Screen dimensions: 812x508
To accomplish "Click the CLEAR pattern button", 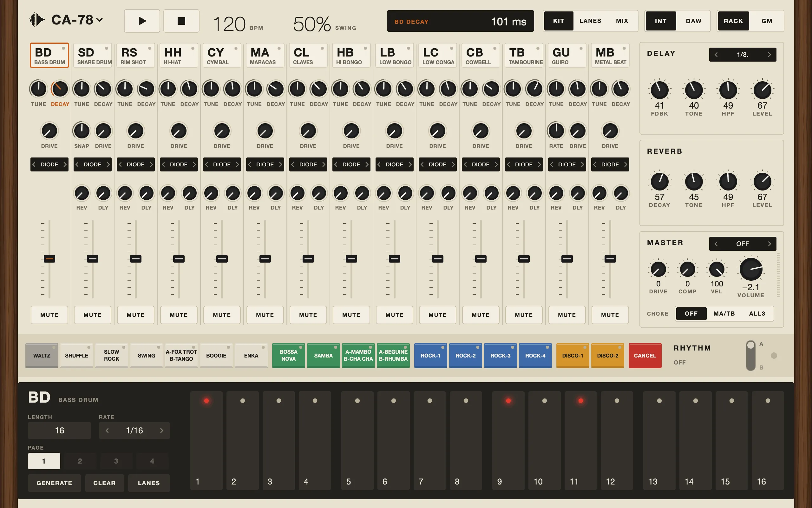I will pos(104,483).
